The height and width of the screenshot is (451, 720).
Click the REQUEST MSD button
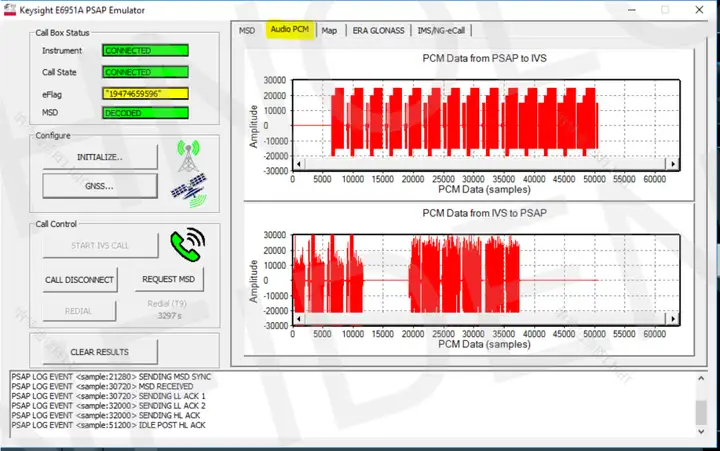[x=169, y=279]
